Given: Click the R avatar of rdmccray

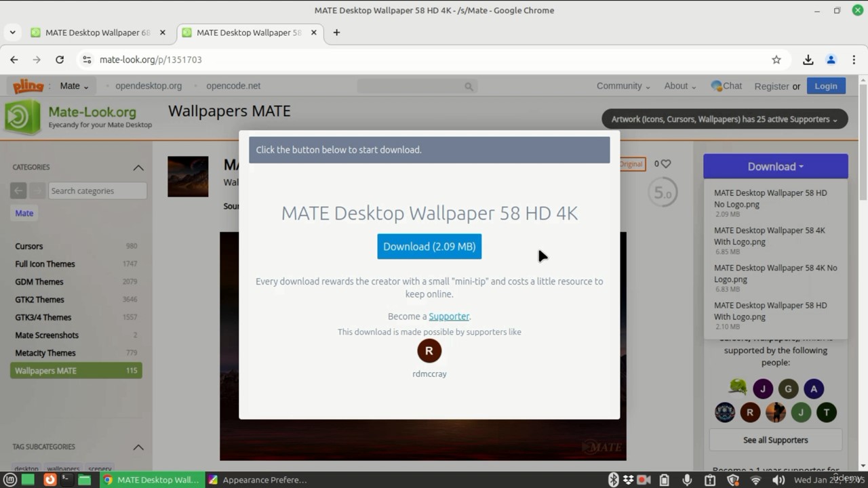Looking at the screenshot, I should (x=429, y=351).
